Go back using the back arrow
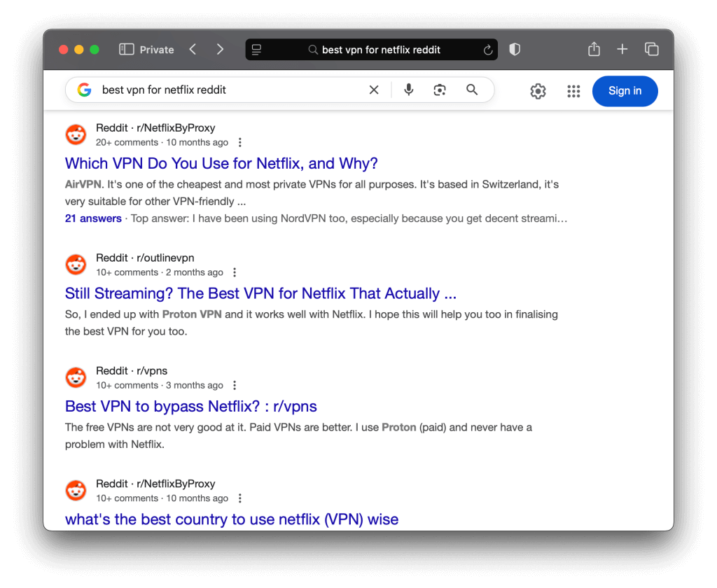Viewport: 717px width, 588px height. (x=193, y=50)
